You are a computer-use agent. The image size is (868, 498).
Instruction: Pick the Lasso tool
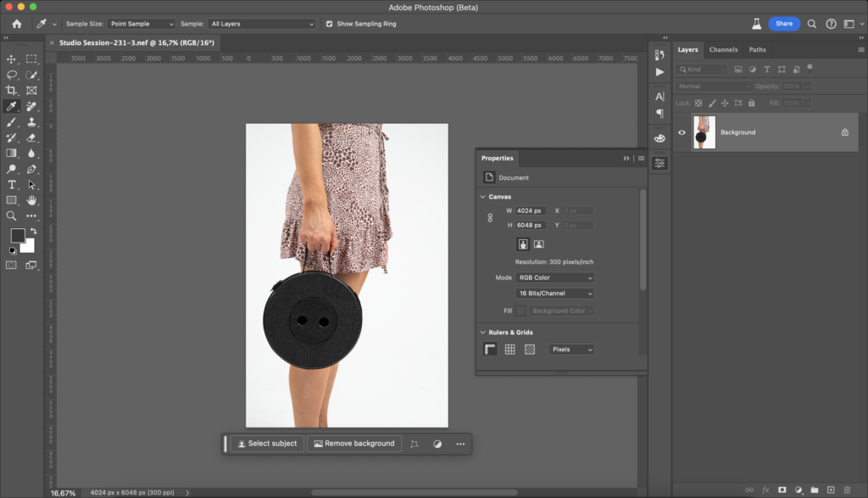click(x=12, y=75)
